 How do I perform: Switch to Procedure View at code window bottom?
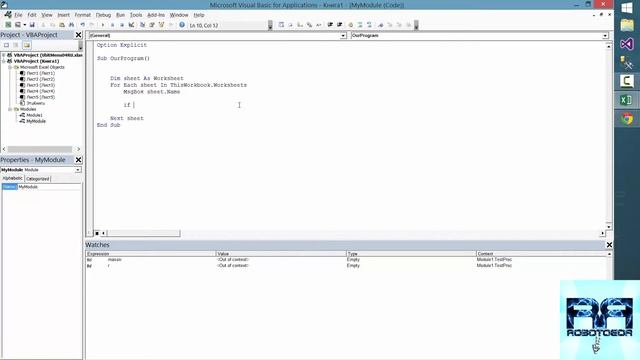90,233
